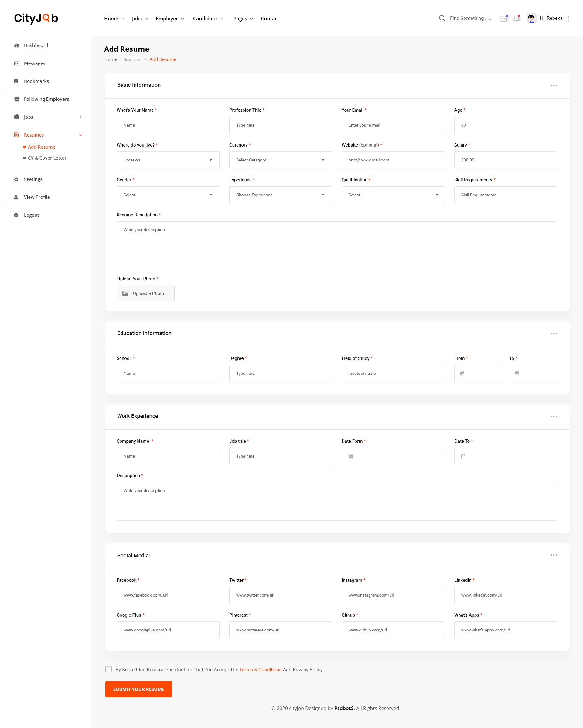Screen dimensions: 583x728
Task: Click the search magnifier icon in header
Action: coord(442,18)
